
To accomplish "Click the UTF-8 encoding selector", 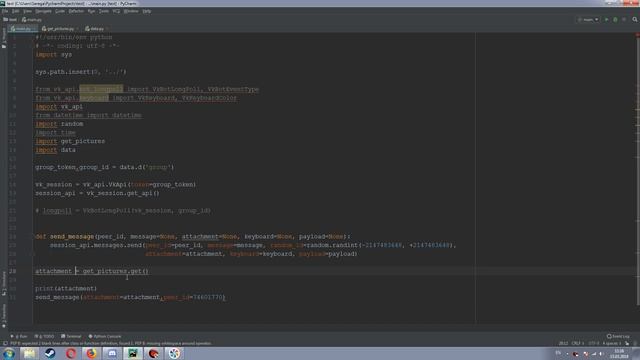I will [x=593, y=344].
